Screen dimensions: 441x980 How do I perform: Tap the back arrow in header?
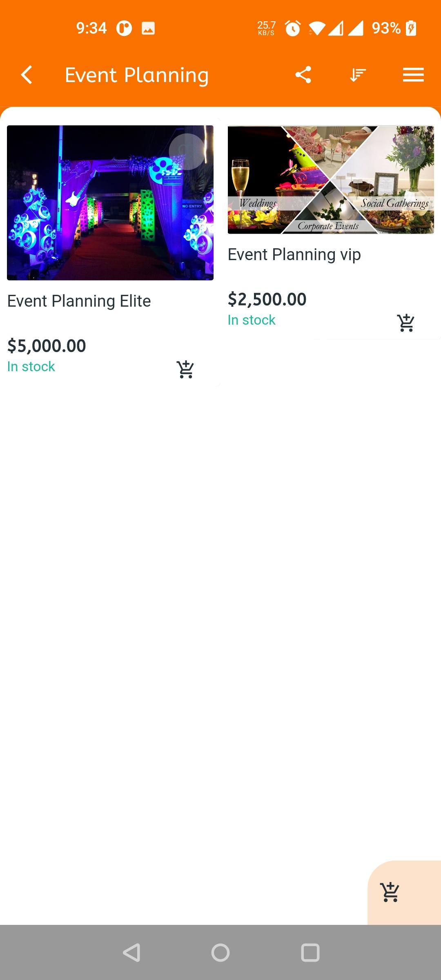[27, 75]
